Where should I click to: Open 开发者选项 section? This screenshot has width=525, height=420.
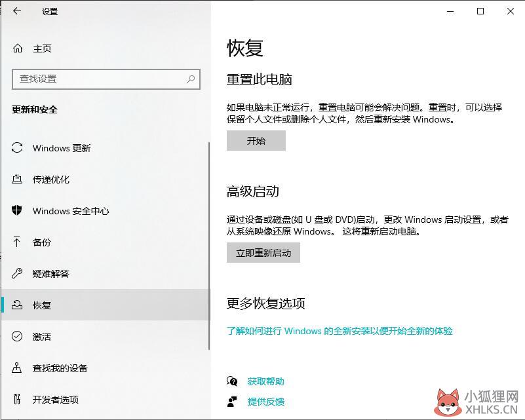coord(56,399)
